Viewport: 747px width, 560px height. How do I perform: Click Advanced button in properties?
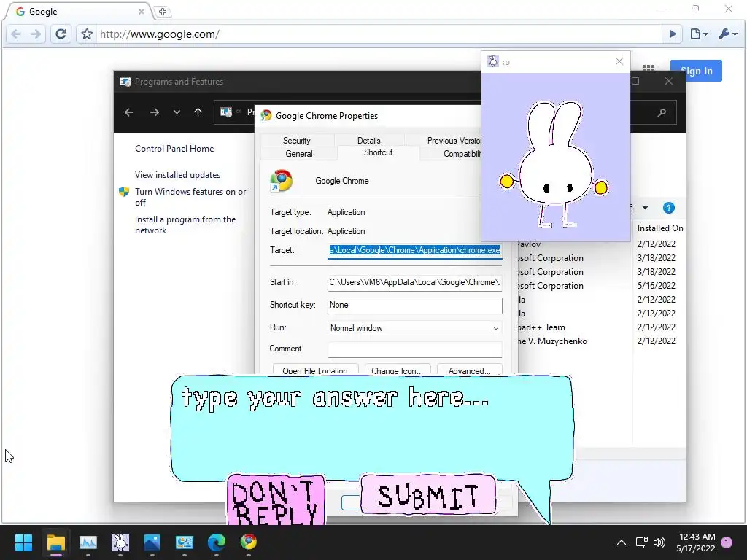469,370
